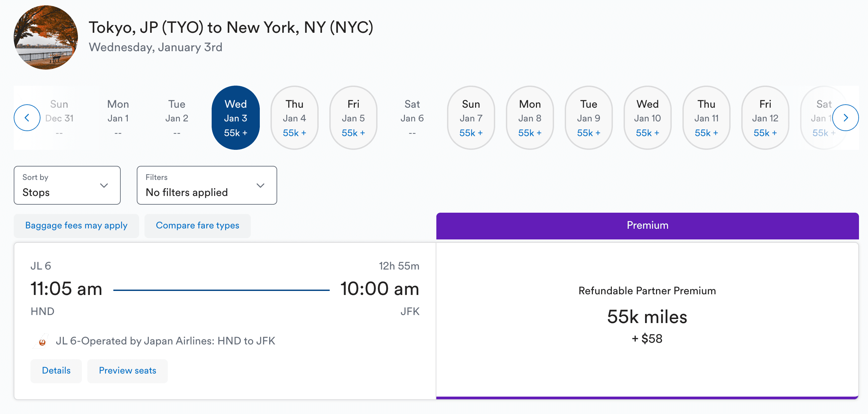The width and height of the screenshot is (868, 414).
Task: Click Preview seats button
Action: (x=127, y=371)
